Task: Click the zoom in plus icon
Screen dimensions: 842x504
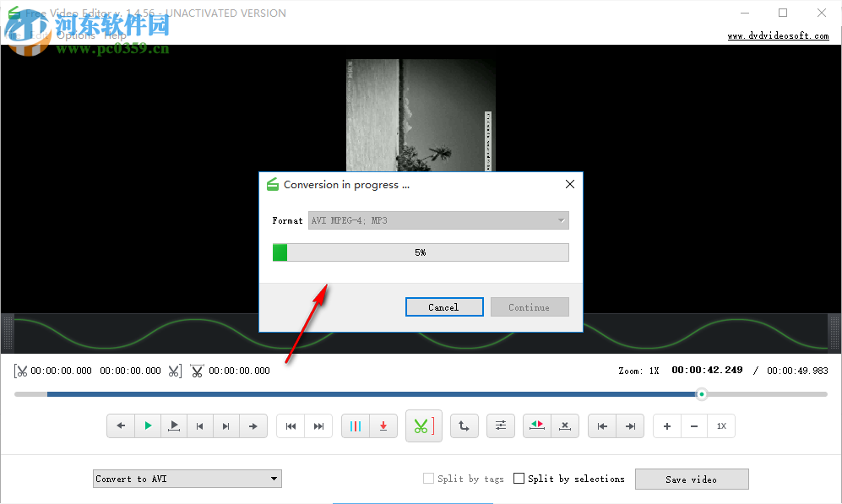Action: click(x=666, y=425)
